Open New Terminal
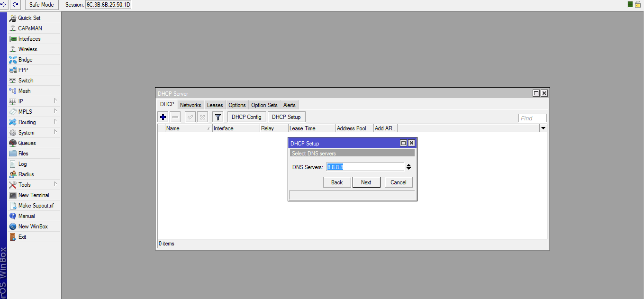644x299 pixels. point(34,195)
